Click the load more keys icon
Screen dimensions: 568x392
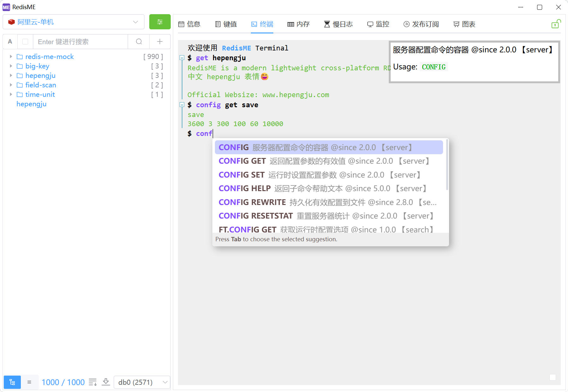[93, 382]
